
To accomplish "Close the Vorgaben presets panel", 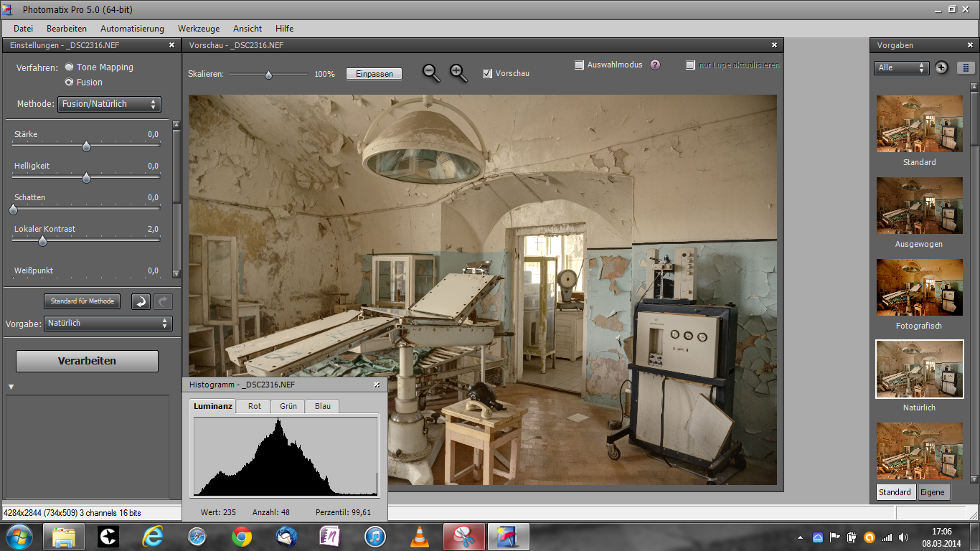I will pyautogui.click(x=971, y=44).
